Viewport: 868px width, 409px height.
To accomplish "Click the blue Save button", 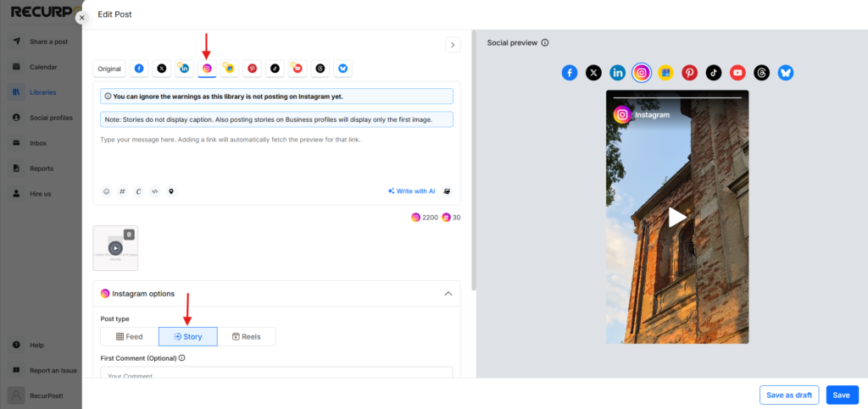I will pyautogui.click(x=842, y=395).
